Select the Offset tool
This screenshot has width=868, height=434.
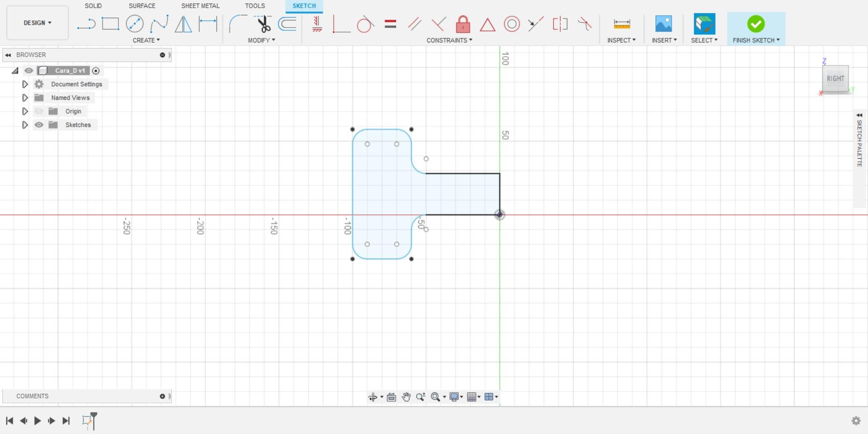pyautogui.click(x=288, y=24)
